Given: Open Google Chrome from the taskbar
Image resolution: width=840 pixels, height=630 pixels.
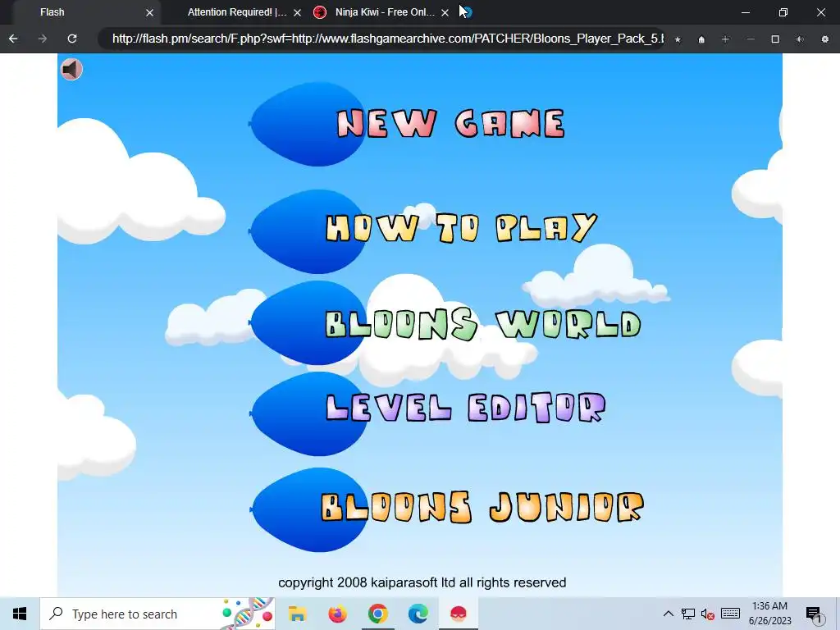Looking at the screenshot, I should 377,614.
